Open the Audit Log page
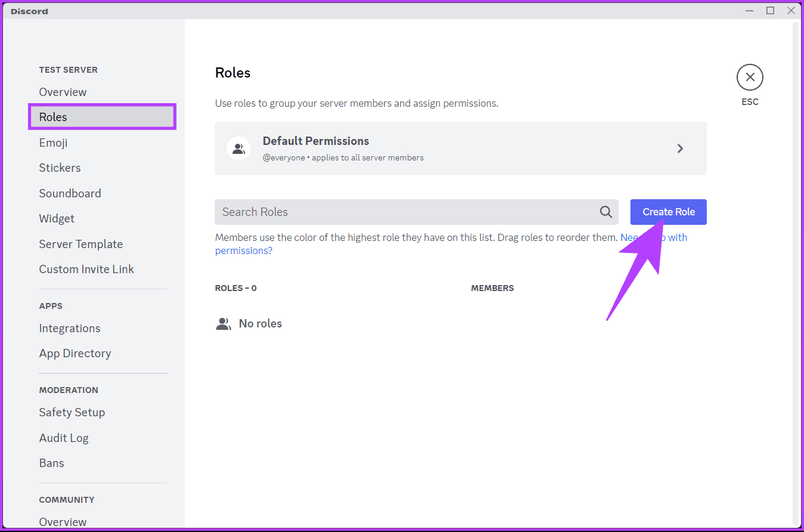804x532 pixels. click(x=63, y=438)
